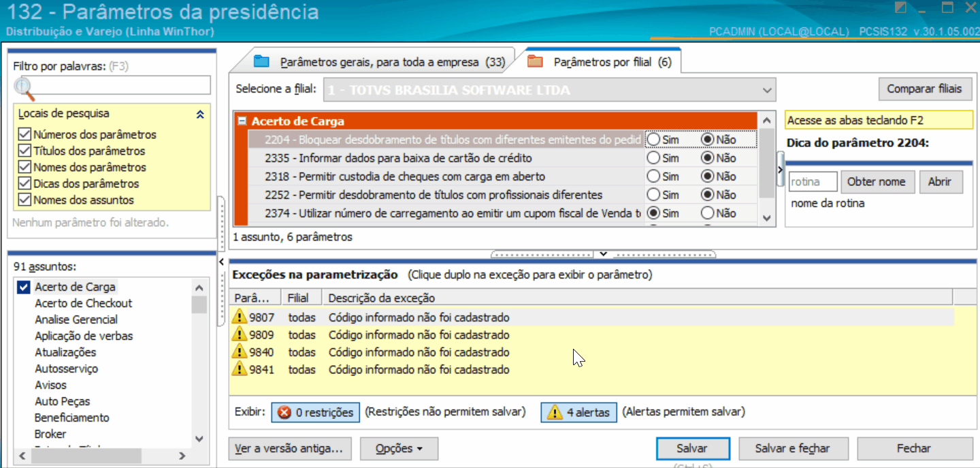Select Sim for parameter 2335
Image resolution: width=980 pixels, height=468 pixels.
(653, 158)
